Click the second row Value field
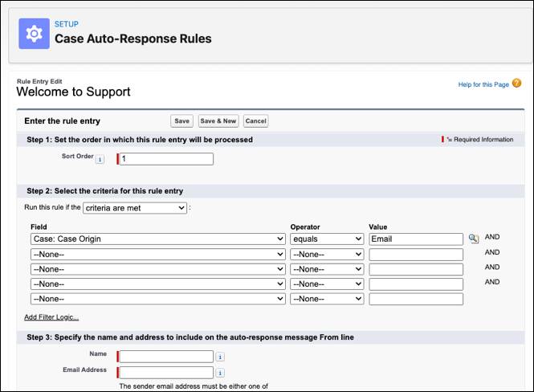Image resolution: width=534 pixels, height=392 pixels. tap(416, 255)
